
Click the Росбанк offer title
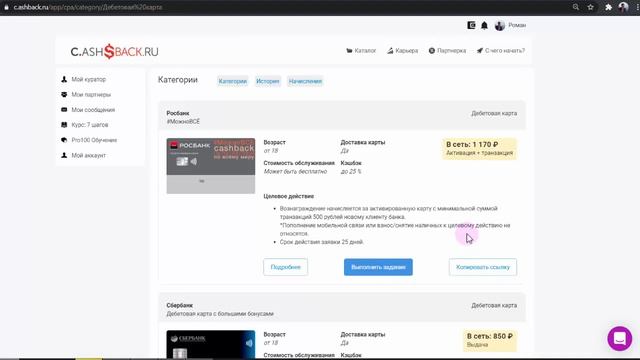(x=178, y=113)
